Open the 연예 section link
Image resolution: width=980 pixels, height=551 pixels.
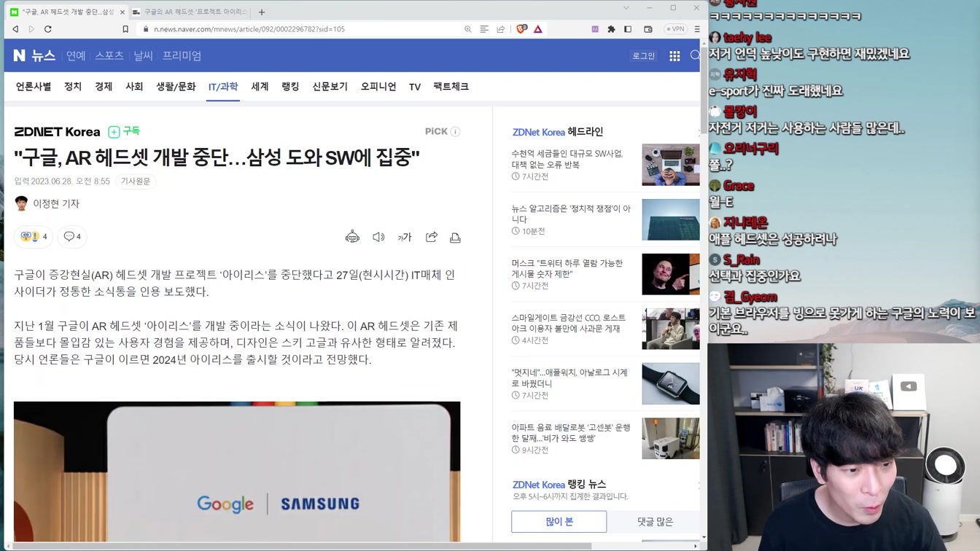click(x=76, y=55)
